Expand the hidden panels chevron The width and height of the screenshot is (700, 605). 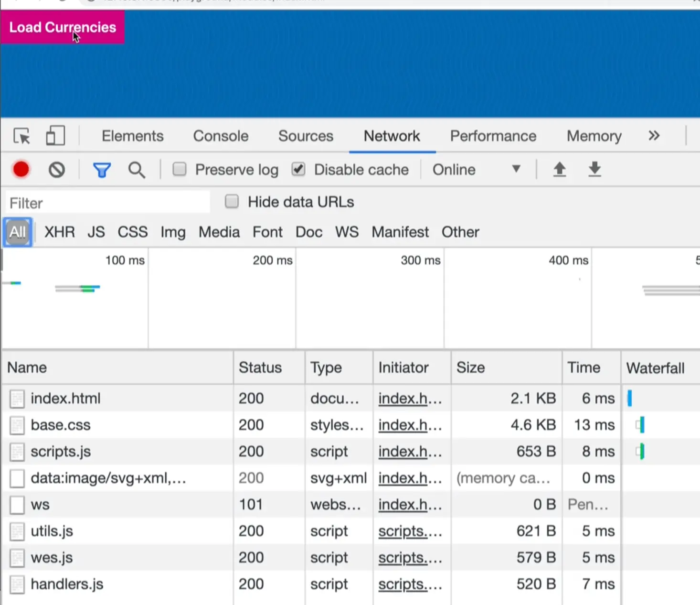[x=654, y=136]
